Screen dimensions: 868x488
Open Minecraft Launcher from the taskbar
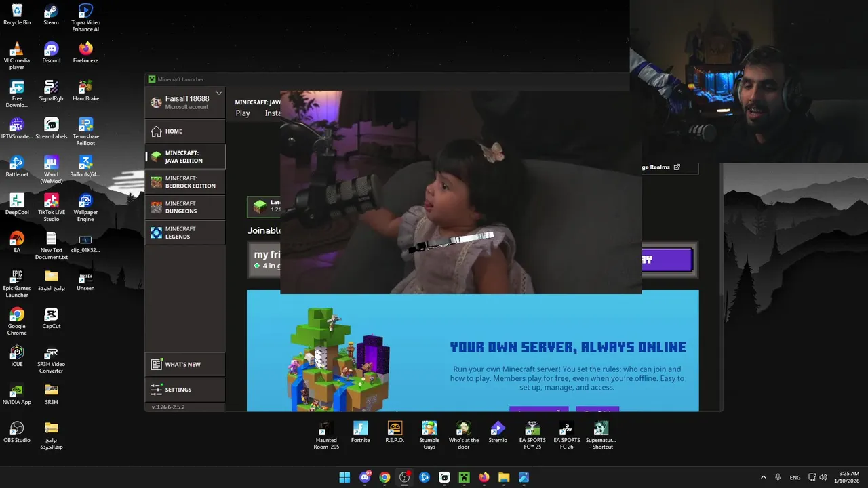[464, 477]
